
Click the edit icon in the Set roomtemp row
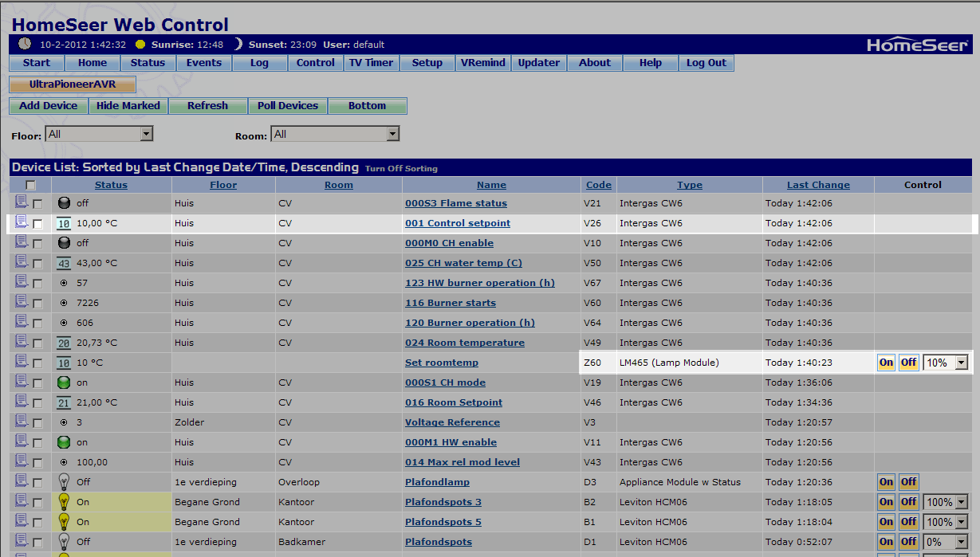pos(21,362)
